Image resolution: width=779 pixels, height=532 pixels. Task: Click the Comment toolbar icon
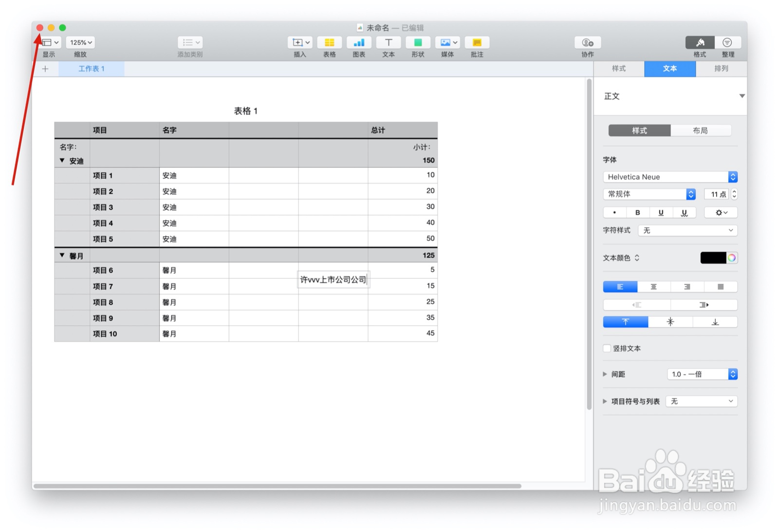(477, 42)
